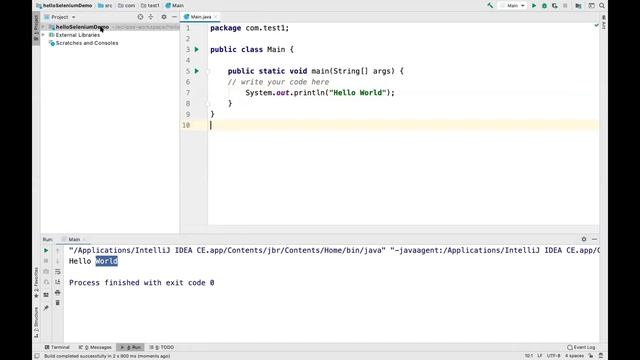Open the Main run configuration dropdown
This screenshot has height=360, width=640.
(x=513, y=6)
